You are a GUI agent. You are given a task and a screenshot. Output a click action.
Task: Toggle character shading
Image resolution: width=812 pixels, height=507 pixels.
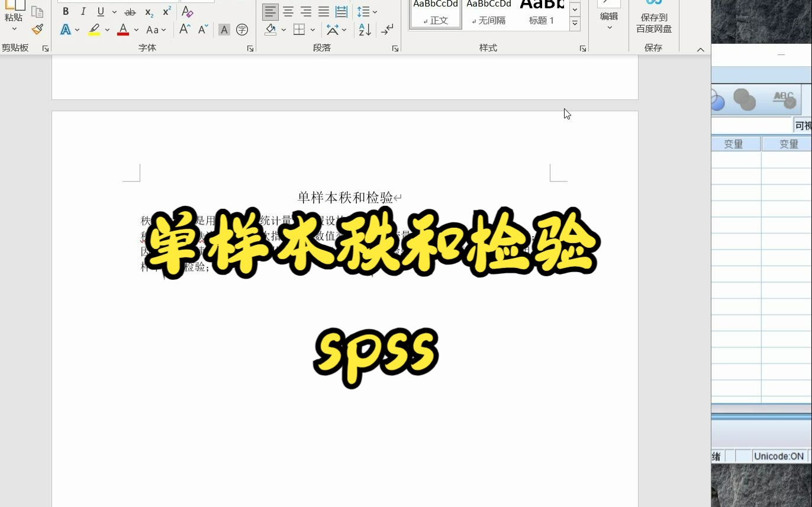224,30
